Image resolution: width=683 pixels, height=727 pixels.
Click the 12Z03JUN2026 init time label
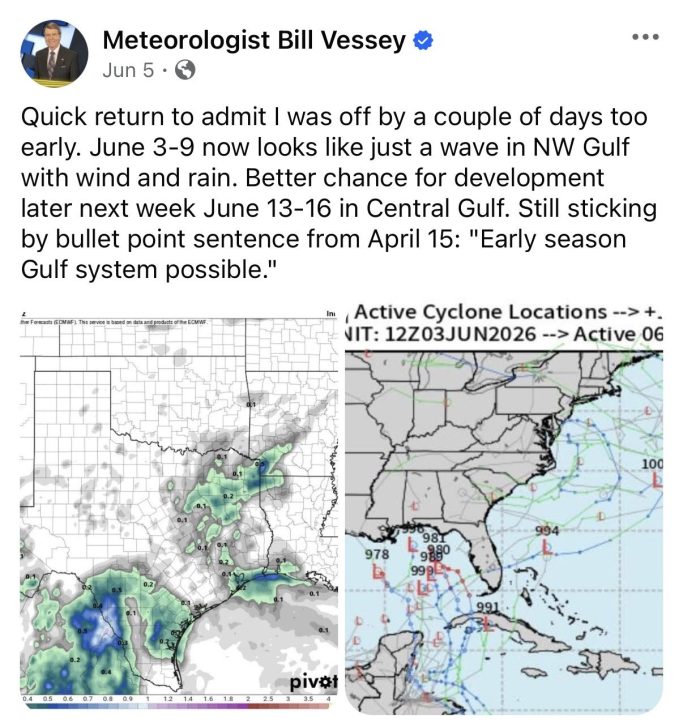(x=460, y=334)
